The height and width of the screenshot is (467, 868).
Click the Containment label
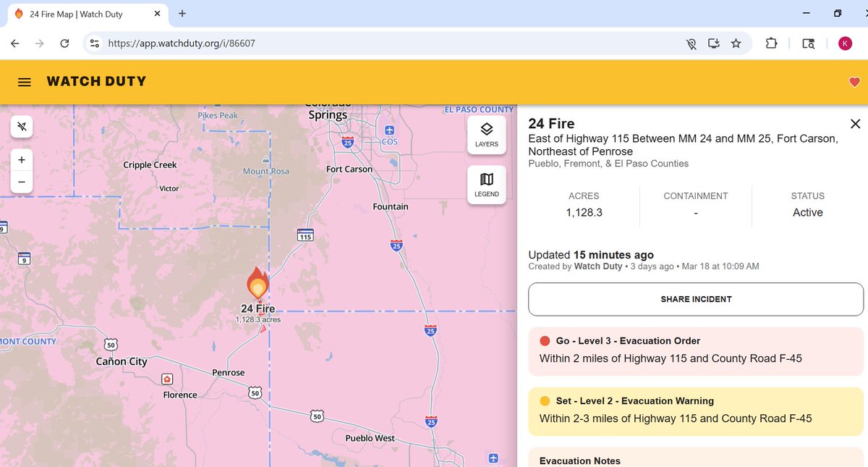[696, 196]
